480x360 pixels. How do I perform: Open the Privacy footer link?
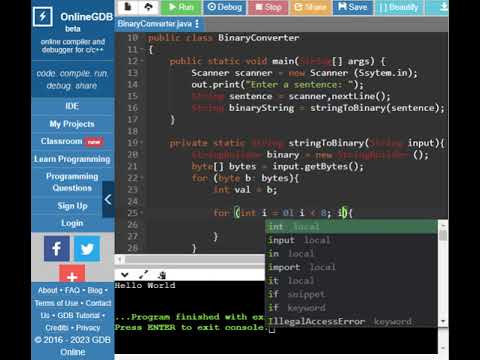pos(88,328)
